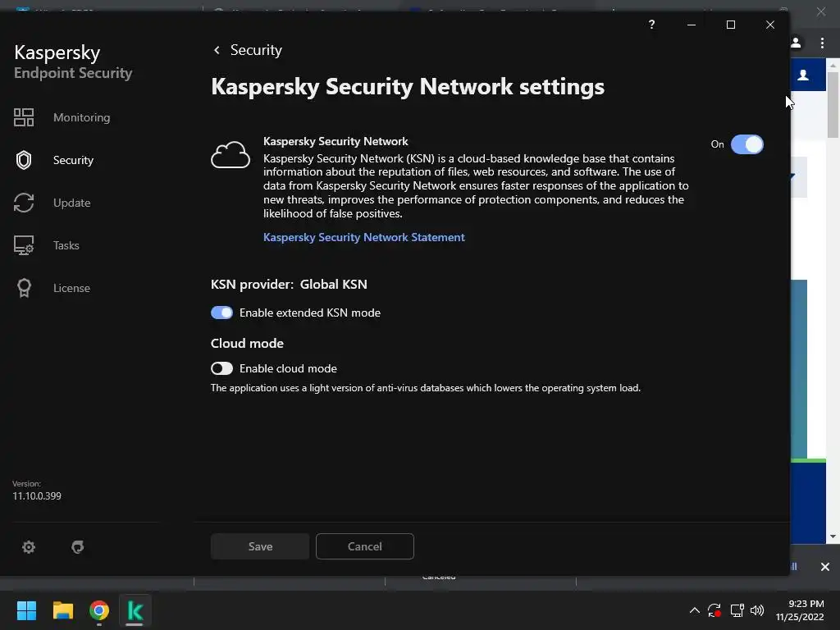Click the License ribbon icon
Viewport: 840px width, 630px height.
(x=24, y=288)
